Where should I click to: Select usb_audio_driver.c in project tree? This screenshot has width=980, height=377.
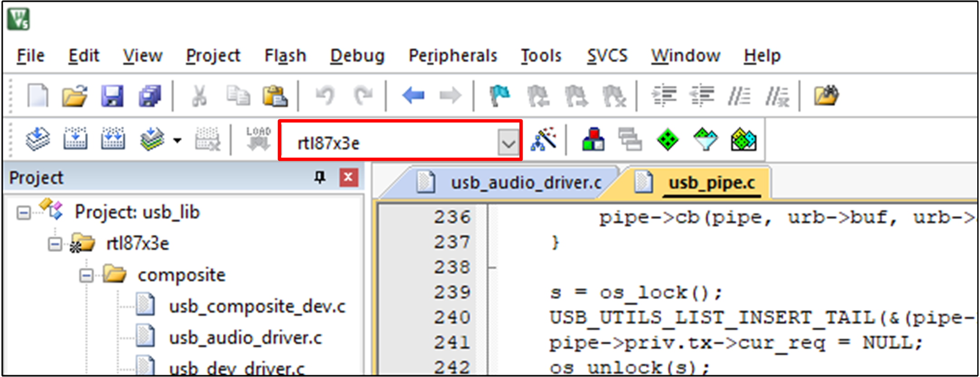pyautogui.click(x=245, y=338)
